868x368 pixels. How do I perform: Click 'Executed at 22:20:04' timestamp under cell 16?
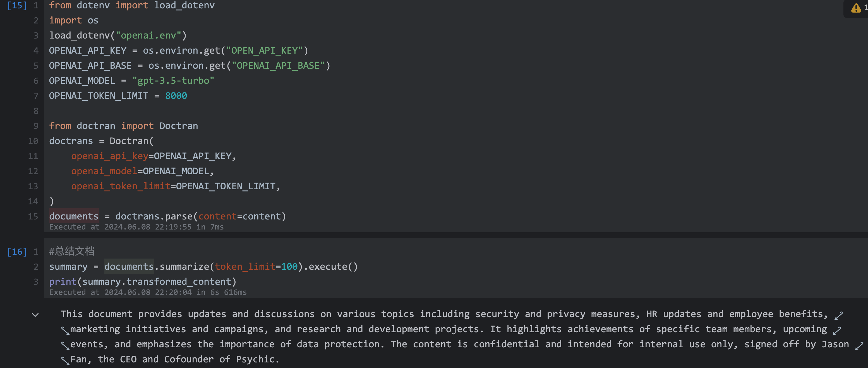(148, 293)
